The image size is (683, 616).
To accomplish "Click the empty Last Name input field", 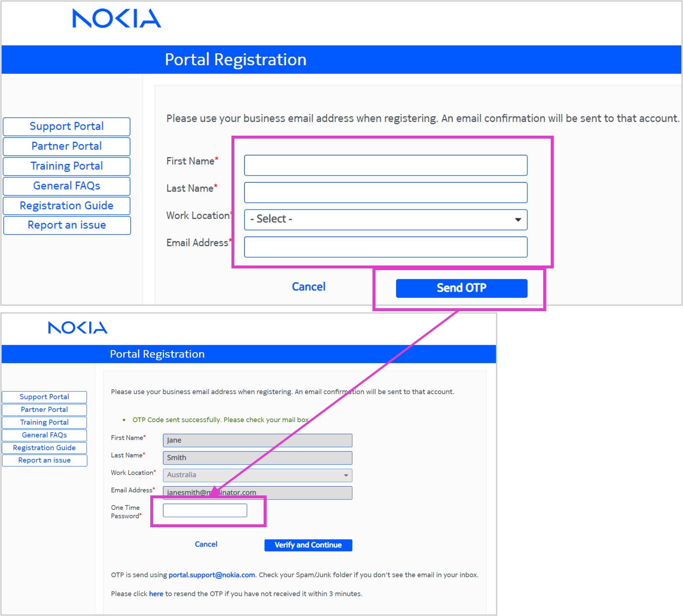I will click(x=385, y=193).
